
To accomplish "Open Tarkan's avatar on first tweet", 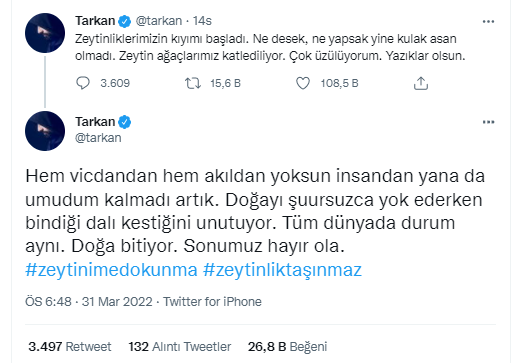I will click(x=45, y=33).
